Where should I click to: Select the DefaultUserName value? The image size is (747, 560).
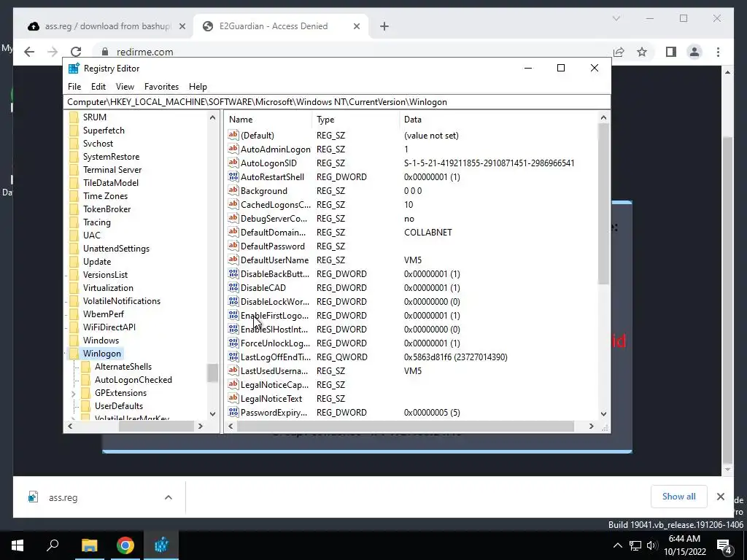pos(274,260)
